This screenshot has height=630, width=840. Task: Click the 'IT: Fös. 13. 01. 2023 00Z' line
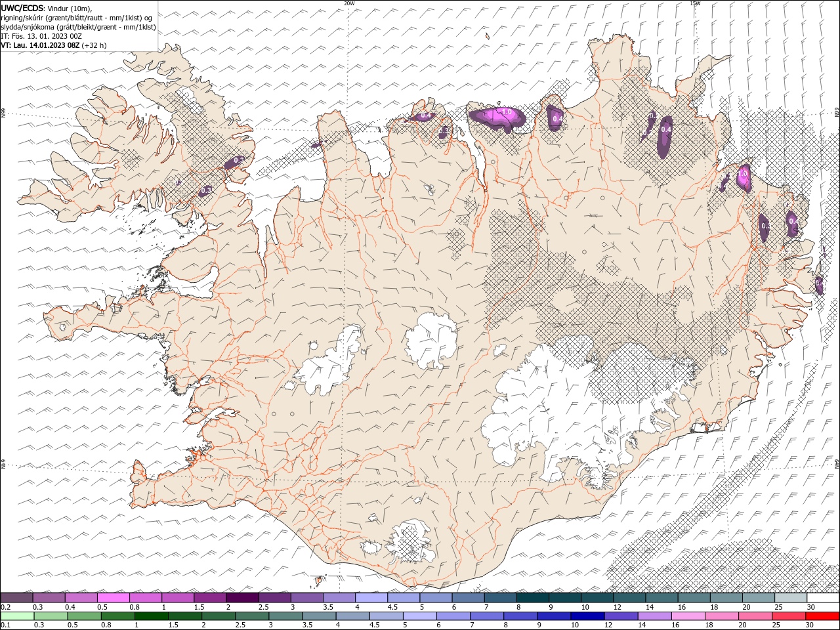41,36
